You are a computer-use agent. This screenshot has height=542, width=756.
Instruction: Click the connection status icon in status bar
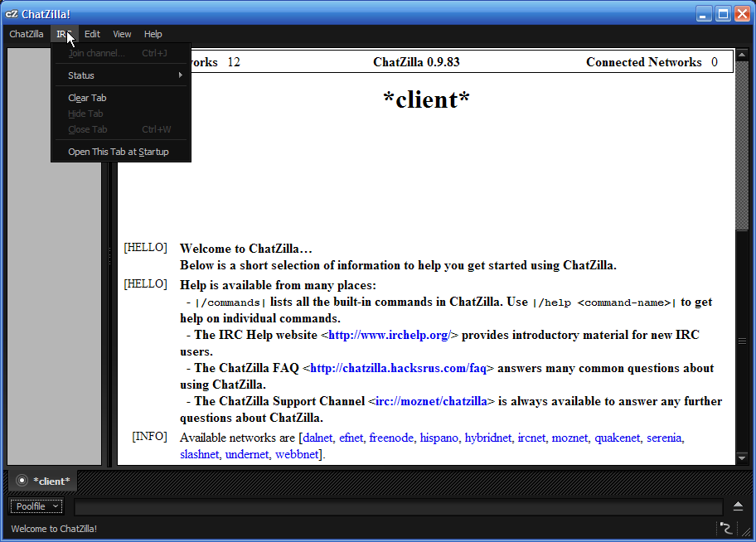[725, 529]
